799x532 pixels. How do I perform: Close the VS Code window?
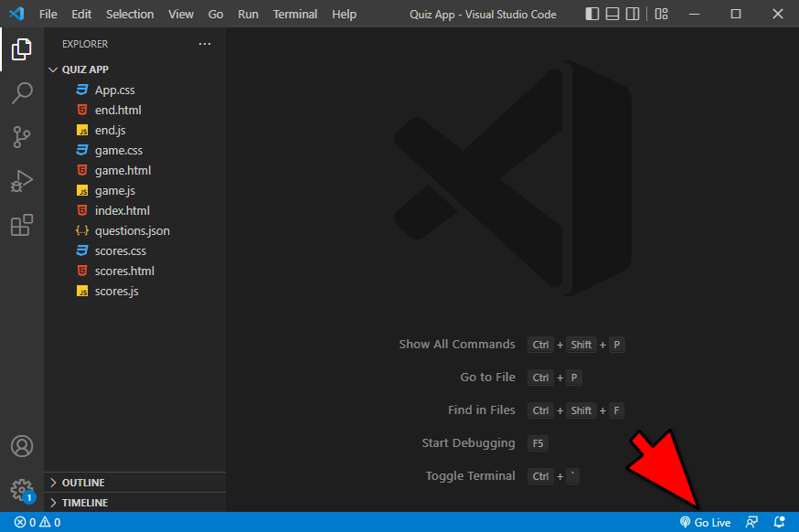tap(778, 14)
